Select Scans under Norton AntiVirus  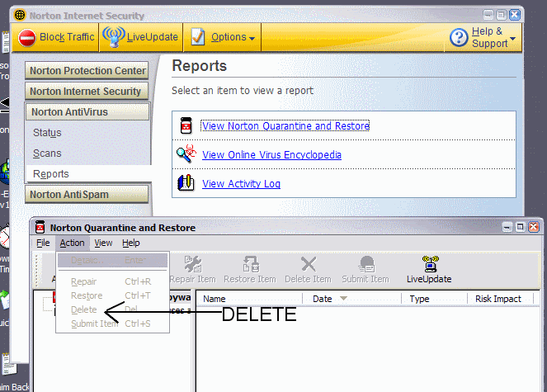pyautogui.click(x=47, y=153)
